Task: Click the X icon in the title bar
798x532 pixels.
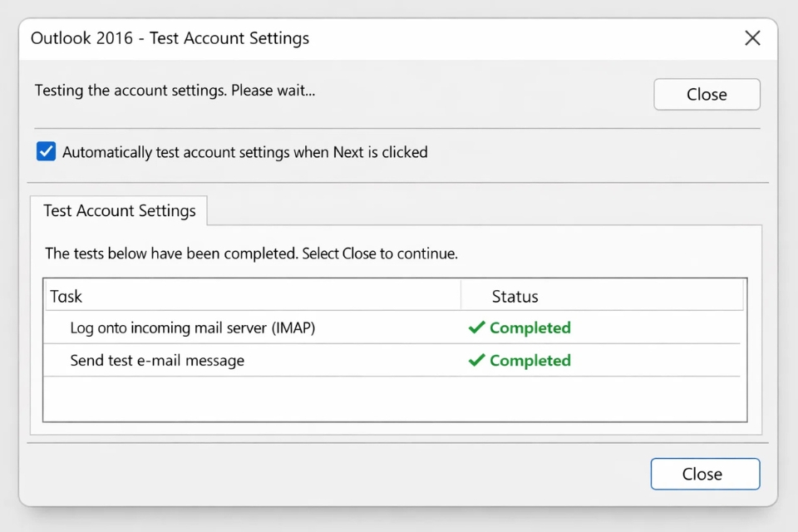Action: click(x=752, y=38)
